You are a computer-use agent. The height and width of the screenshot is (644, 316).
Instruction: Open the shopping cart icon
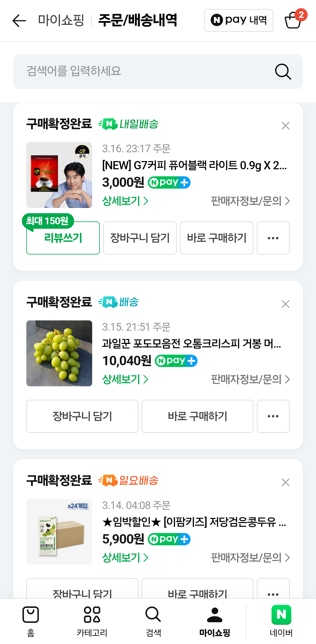click(x=293, y=20)
